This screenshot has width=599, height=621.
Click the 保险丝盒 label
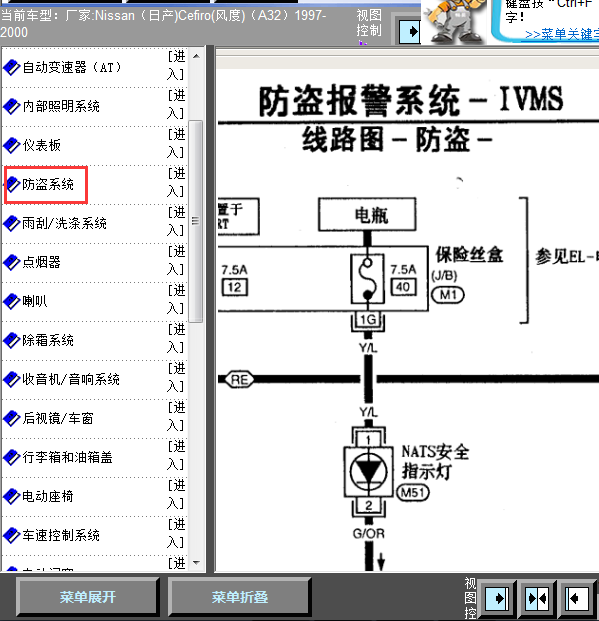pyautogui.click(x=469, y=255)
